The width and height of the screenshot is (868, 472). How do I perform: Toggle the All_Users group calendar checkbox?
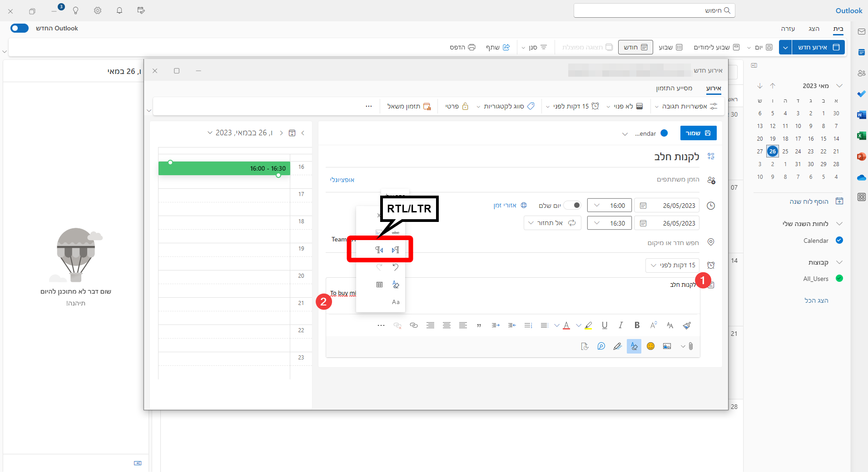pyautogui.click(x=839, y=279)
